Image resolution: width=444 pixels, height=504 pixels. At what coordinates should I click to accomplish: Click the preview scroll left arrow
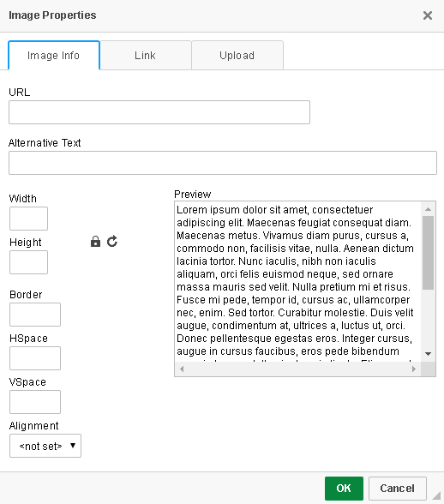pos(182,369)
